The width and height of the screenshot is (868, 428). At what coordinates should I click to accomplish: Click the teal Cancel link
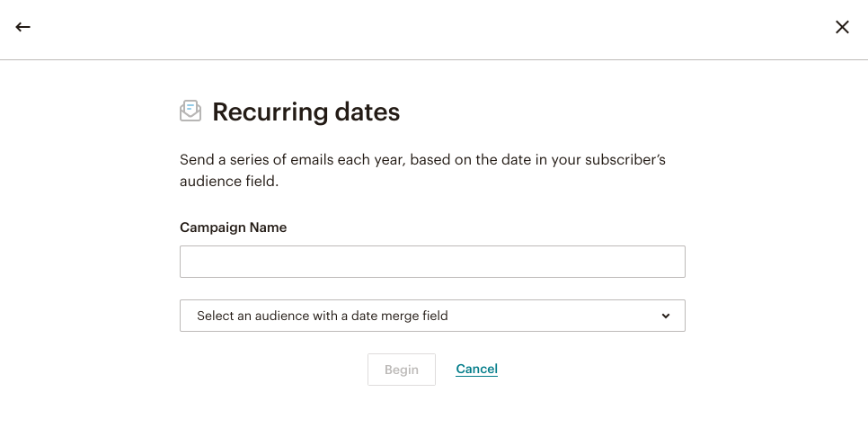476,369
